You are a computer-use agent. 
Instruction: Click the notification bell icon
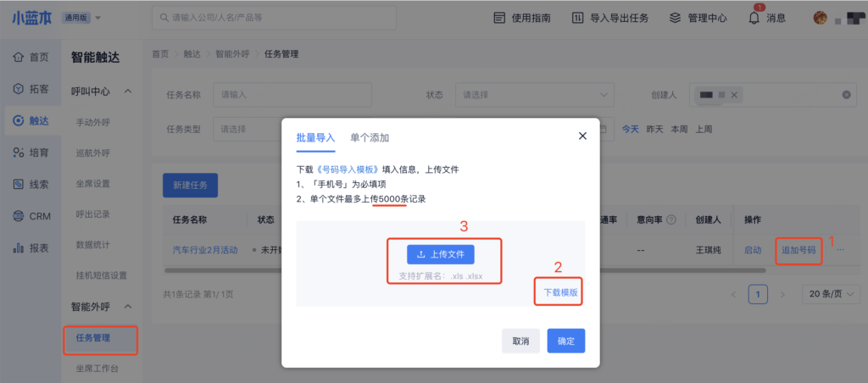point(754,17)
